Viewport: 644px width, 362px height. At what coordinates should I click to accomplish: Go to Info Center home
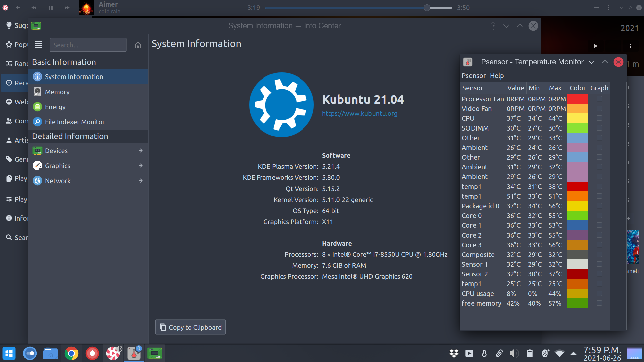[138, 45]
